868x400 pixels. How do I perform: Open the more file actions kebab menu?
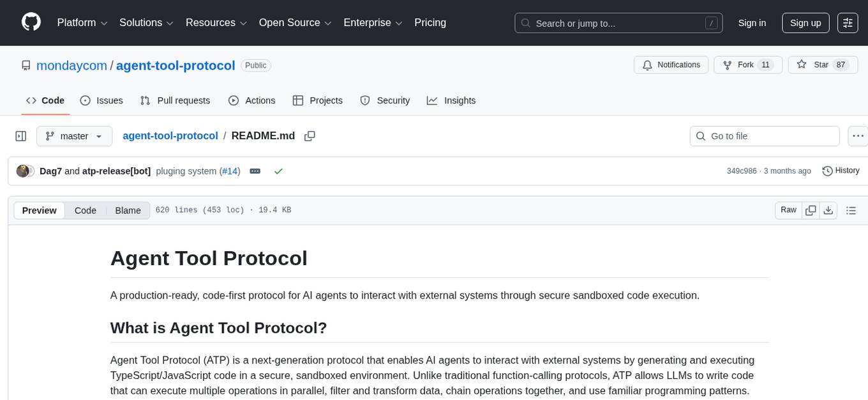pyautogui.click(x=858, y=135)
